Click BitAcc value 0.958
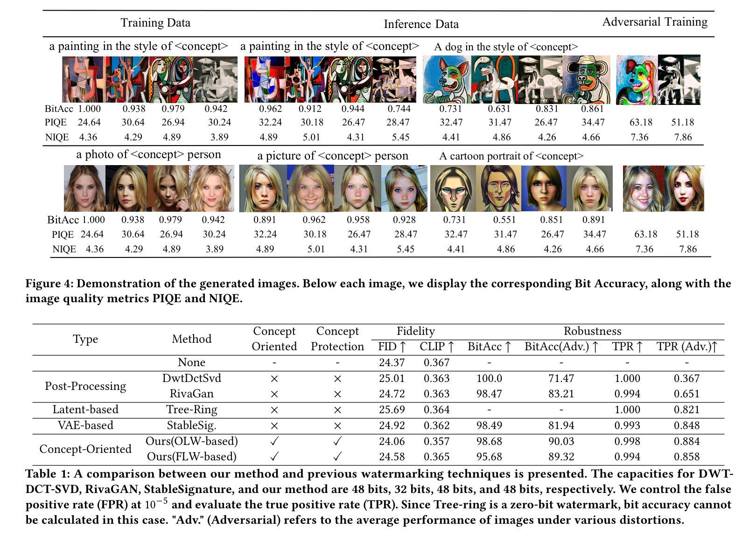756x541 pixels. (358, 220)
